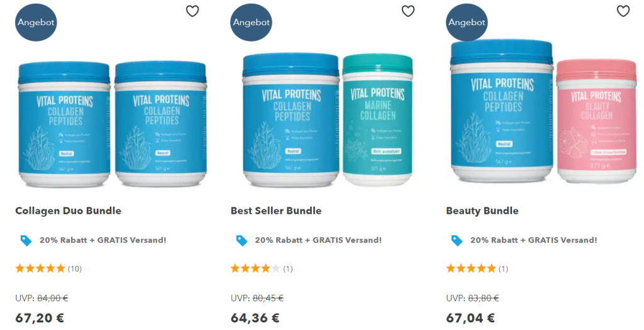View Marine Collagen tub in Best Seller image

pyautogui.click(x=377, y=120)
